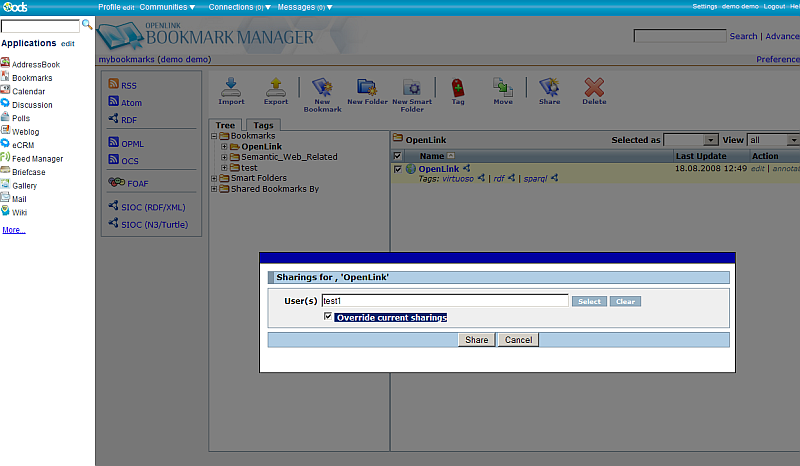Click the Import toolbar icon
This screenshot has height=466, width=800.
click(x=231, y=88)
